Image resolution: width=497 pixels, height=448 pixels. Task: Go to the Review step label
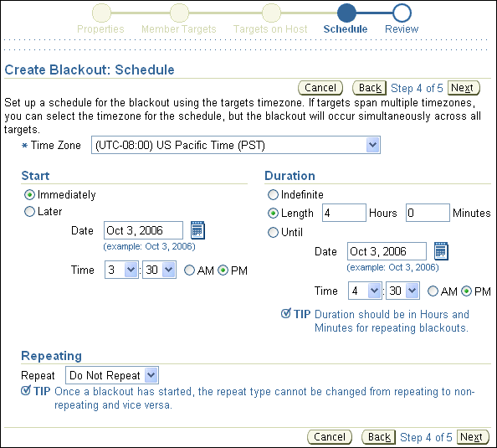point(402,29)
